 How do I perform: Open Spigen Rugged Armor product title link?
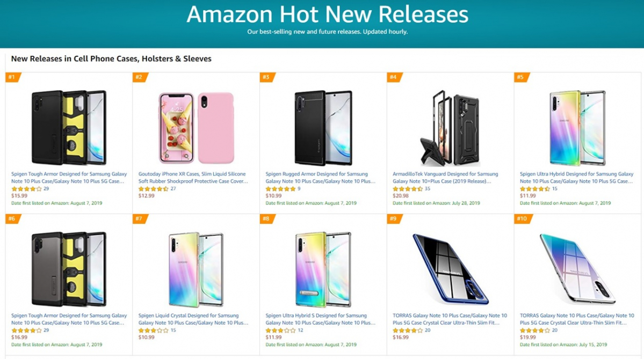pyautogui.click(x=320, y=178)
